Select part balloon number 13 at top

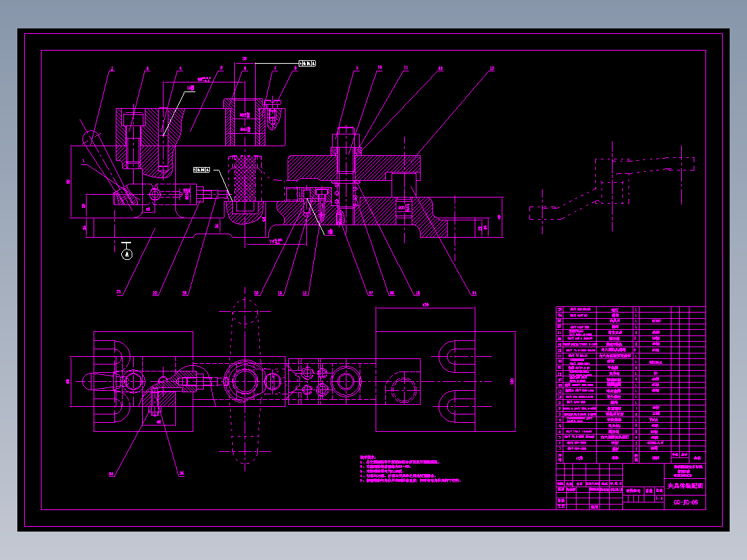492,69
